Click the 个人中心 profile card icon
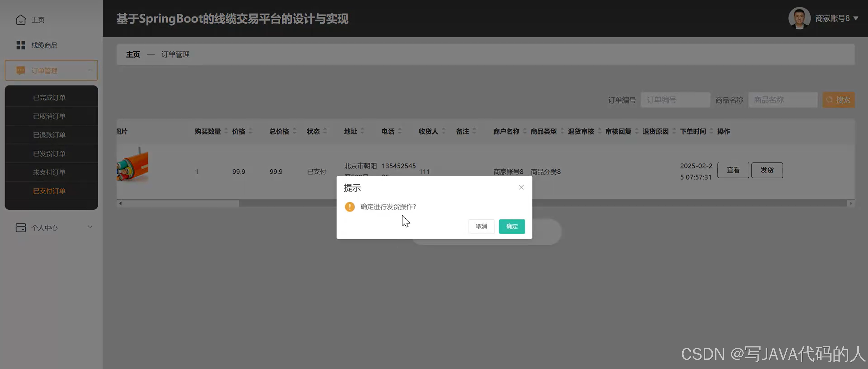 (20, 227)
